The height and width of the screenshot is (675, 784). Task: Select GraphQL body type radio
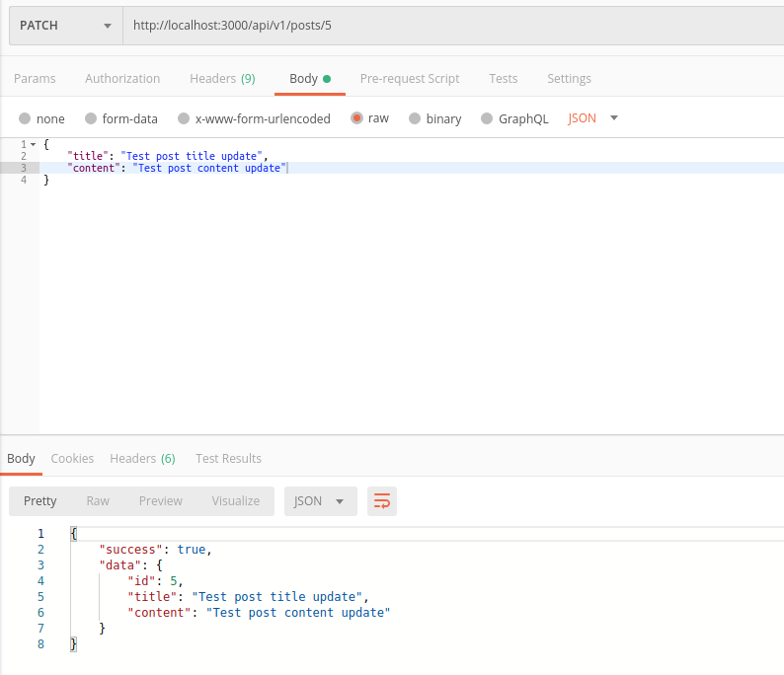(487, 118)
